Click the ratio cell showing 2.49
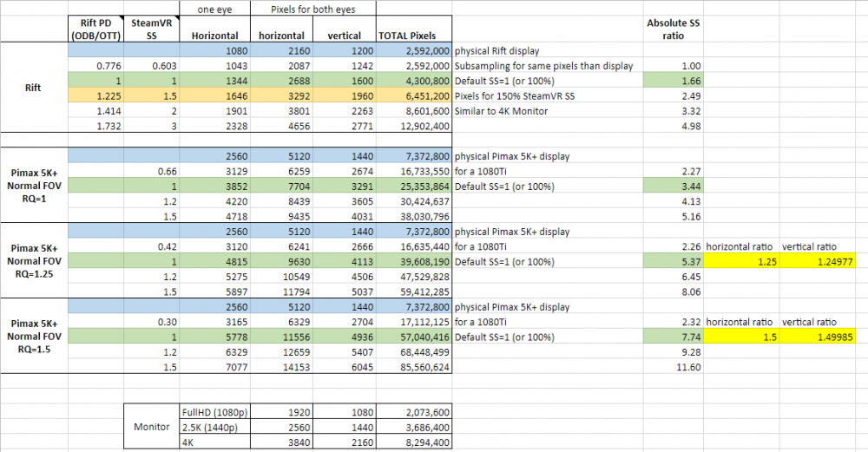This screenshot has width=868, height=452. (674, 95)
